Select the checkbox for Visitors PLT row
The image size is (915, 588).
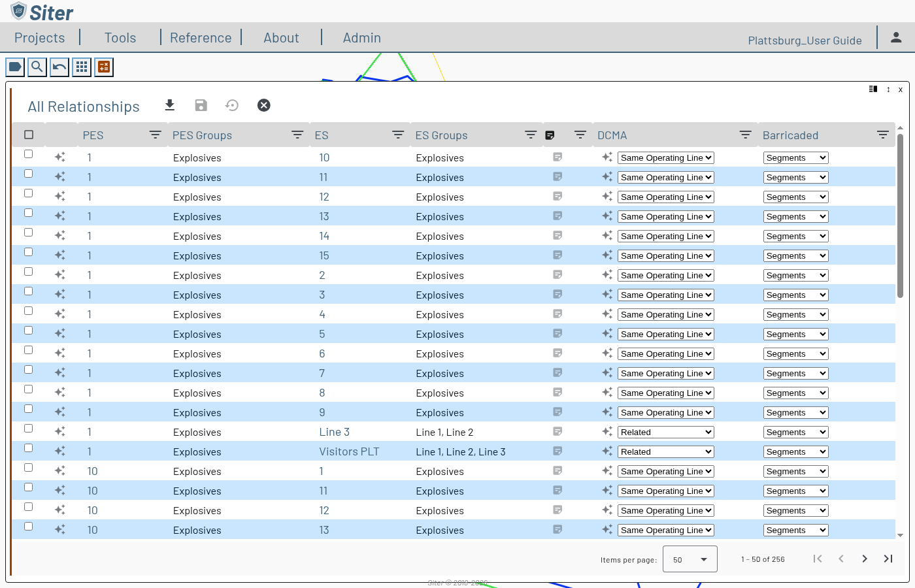[x=28, y=448]
